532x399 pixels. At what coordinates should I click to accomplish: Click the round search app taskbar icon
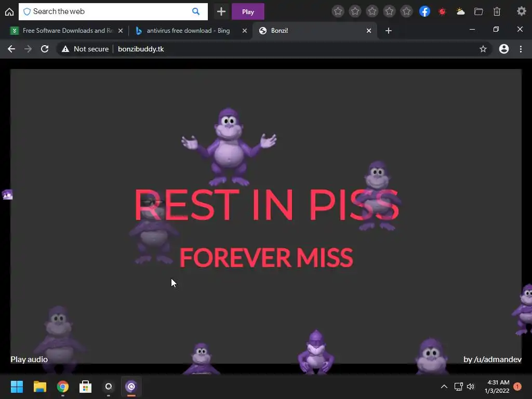click(109, 387)
